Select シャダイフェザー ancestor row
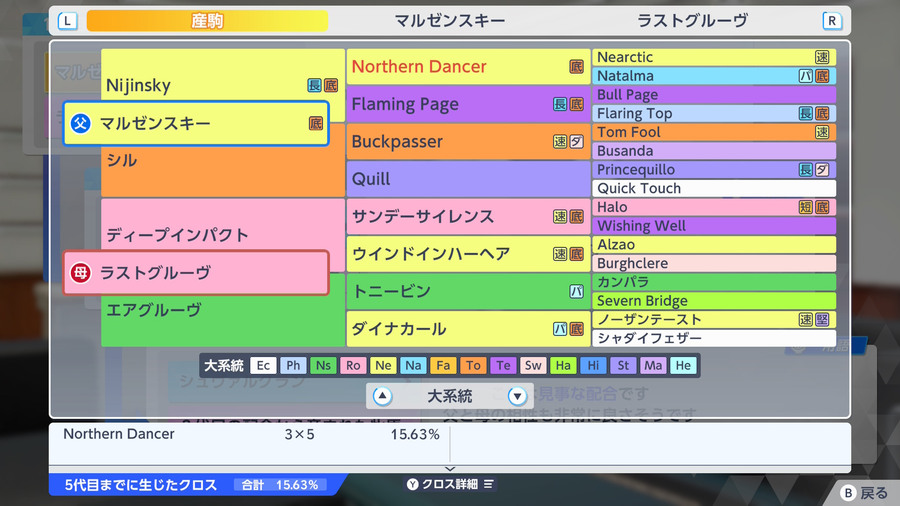 714,338
